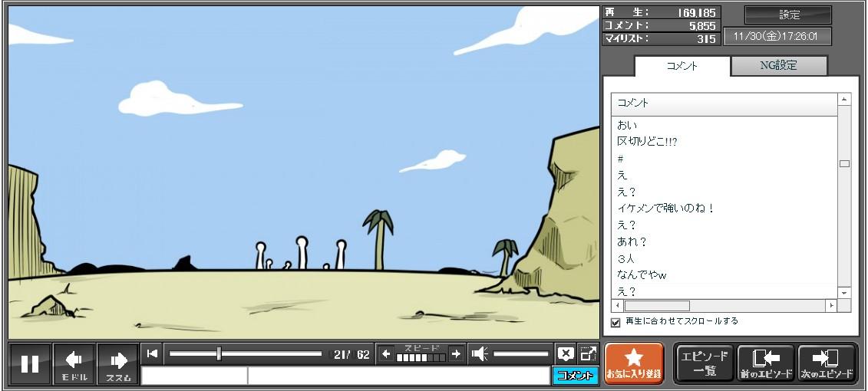Click the モドル rewind arrow button
Screen dimensions: 868x391
(74, 364)
